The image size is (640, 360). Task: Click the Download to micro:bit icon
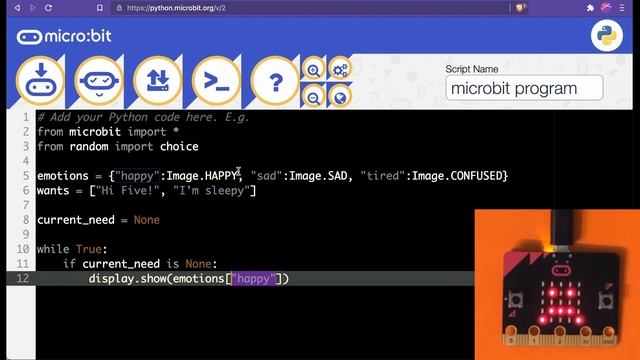click(40, 81)
